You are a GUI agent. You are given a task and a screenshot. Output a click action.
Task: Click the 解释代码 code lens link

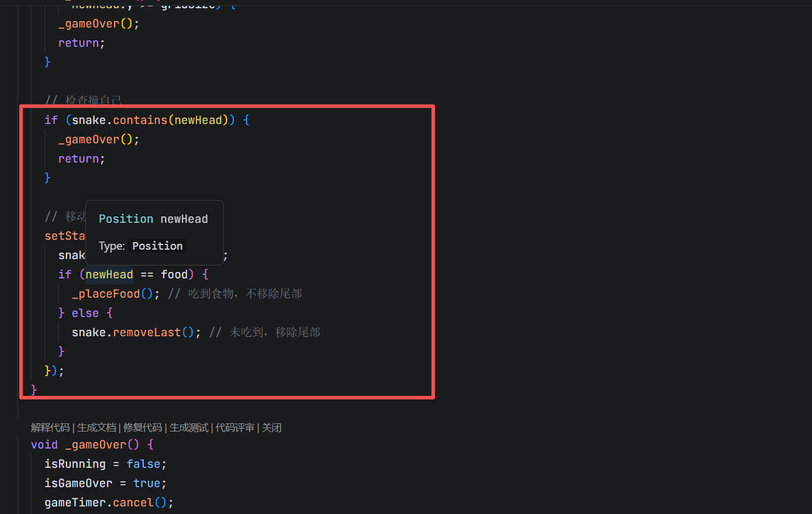pyautogui.click(x=50, y=427)
